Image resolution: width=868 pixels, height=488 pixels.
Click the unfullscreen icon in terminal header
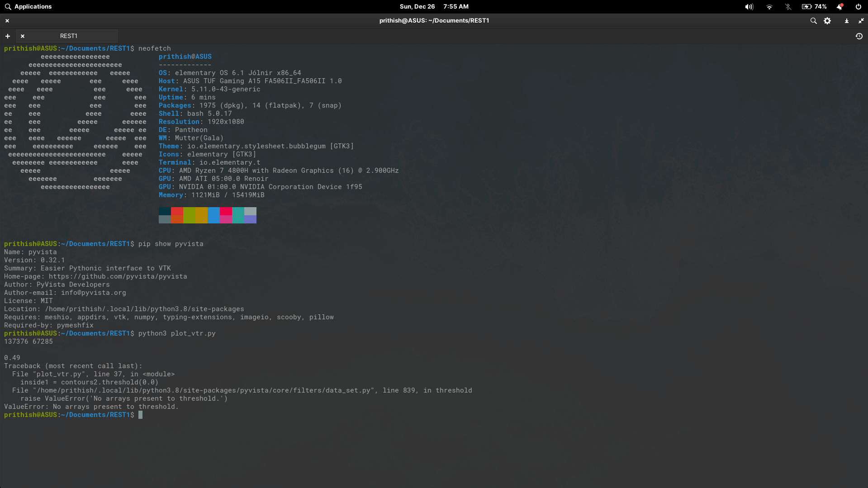pos(862,21)
